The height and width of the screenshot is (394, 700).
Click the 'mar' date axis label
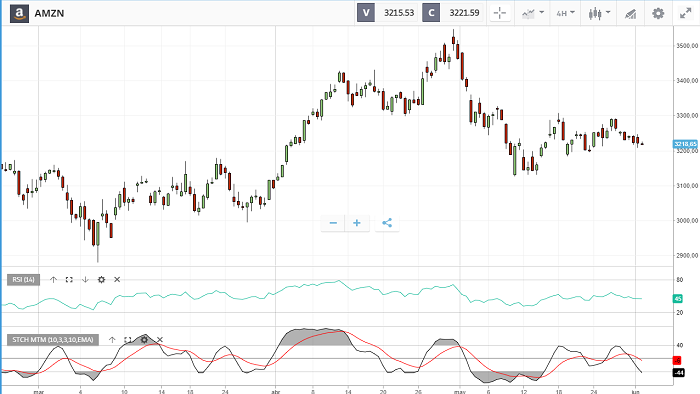click(x=39, y=392)
